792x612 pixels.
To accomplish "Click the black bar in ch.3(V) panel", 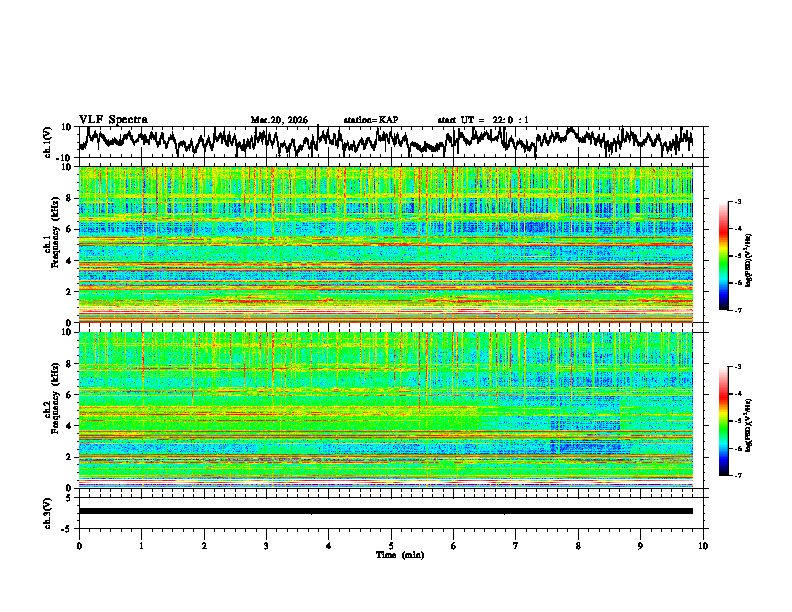I will [x=386, y=511].
